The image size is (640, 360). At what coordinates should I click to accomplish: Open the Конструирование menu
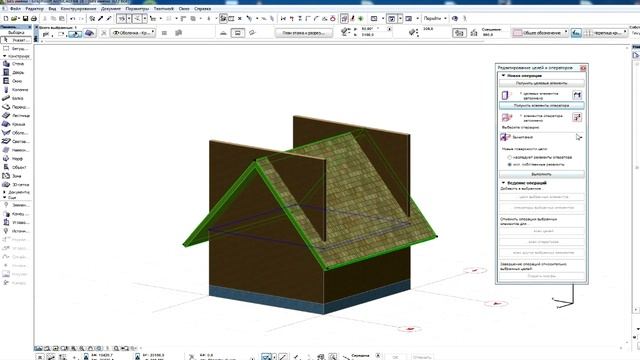tap(78, 9)
